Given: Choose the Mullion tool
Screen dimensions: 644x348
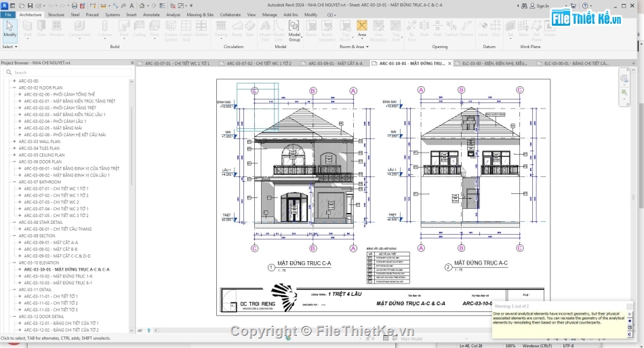Looking at the screenshot, I should [201, 28].
